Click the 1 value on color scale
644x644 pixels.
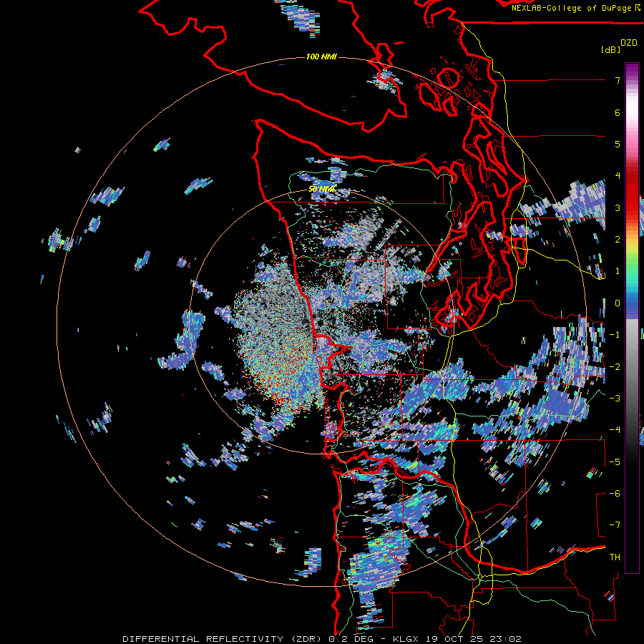pos(618,271)
